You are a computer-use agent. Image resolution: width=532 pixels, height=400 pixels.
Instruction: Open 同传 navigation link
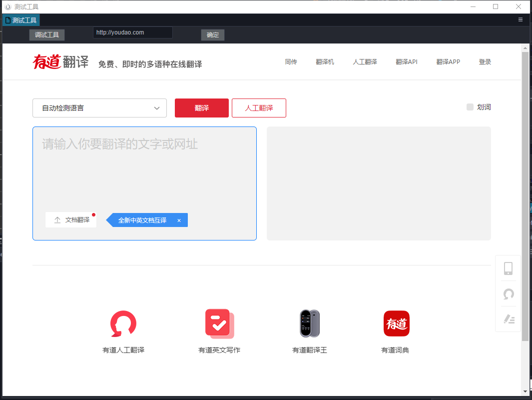[291, 62]
